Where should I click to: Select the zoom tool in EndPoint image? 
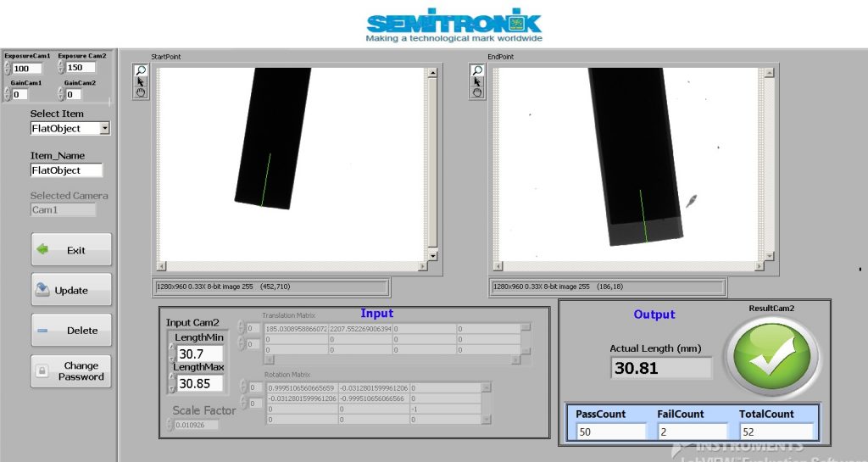coord(477,71)
